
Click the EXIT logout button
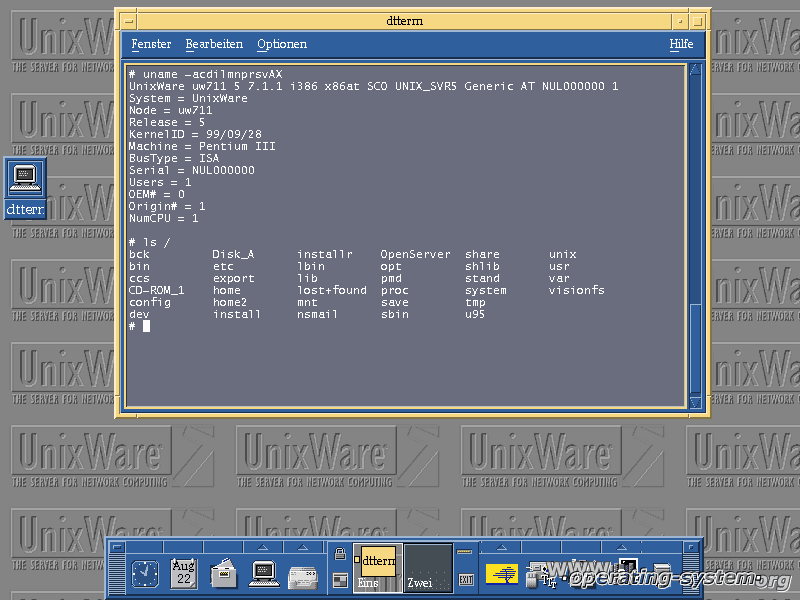pyautogui.click(x=466, y=580)
